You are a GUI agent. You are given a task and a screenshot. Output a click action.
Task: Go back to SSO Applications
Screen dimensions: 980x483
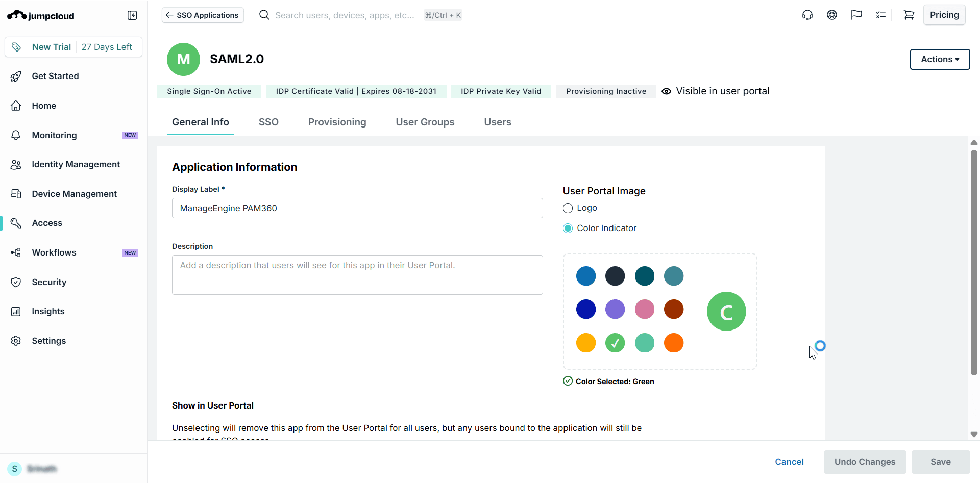(203, 15)
